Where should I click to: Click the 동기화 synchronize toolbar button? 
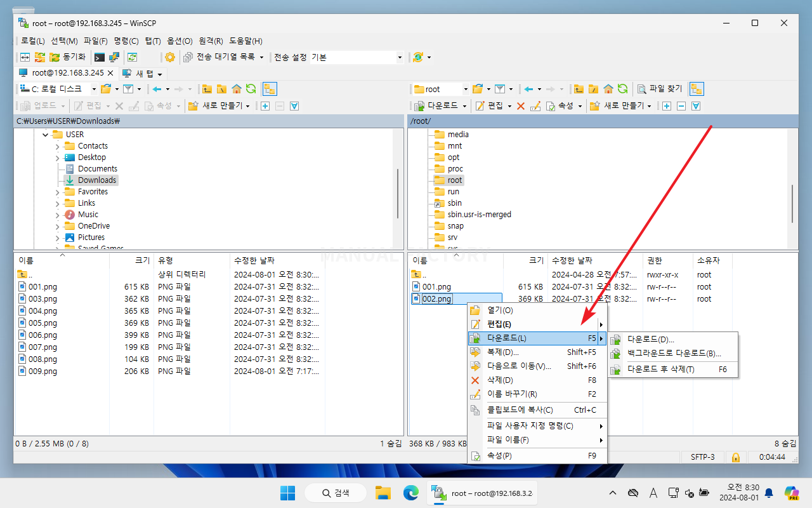tap(67, 57)
